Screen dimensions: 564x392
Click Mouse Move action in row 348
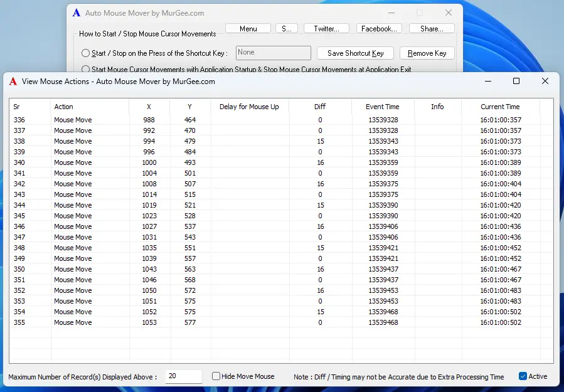(73, 248)
